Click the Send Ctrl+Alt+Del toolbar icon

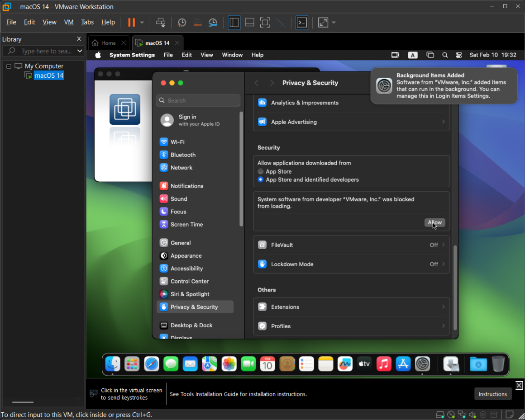coord(161,23)
